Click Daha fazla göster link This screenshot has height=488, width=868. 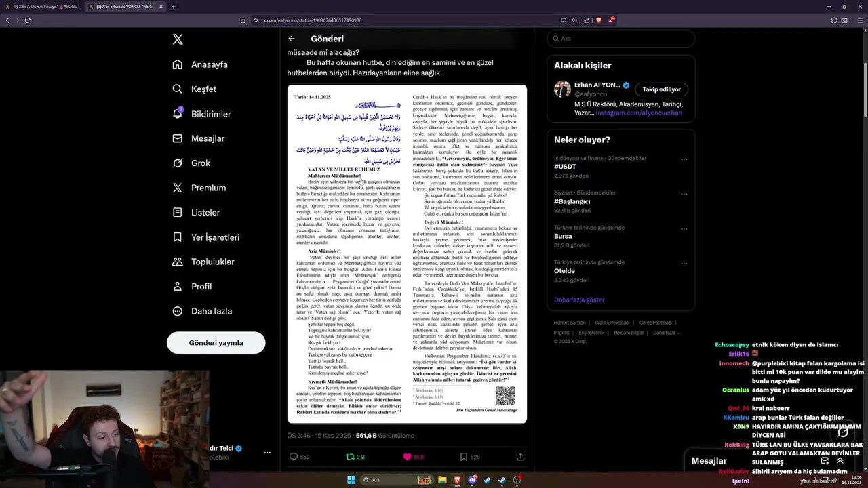coord(579,300)
